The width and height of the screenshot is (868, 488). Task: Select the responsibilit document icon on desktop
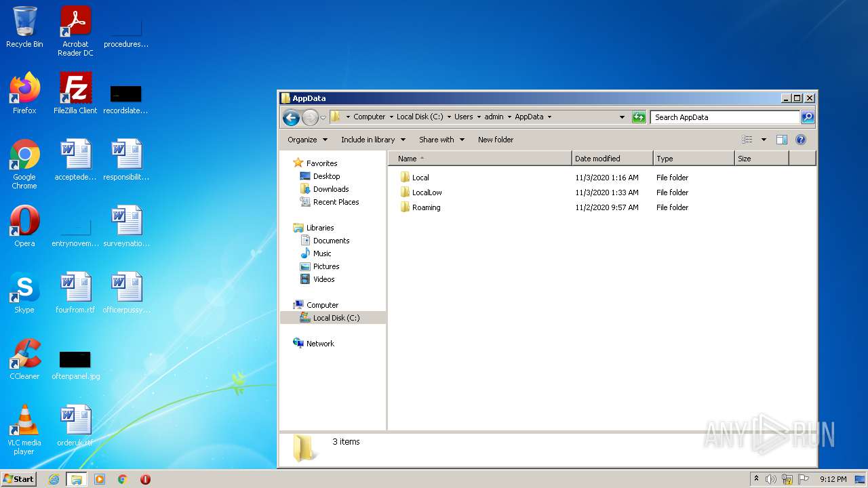[126, 160]
